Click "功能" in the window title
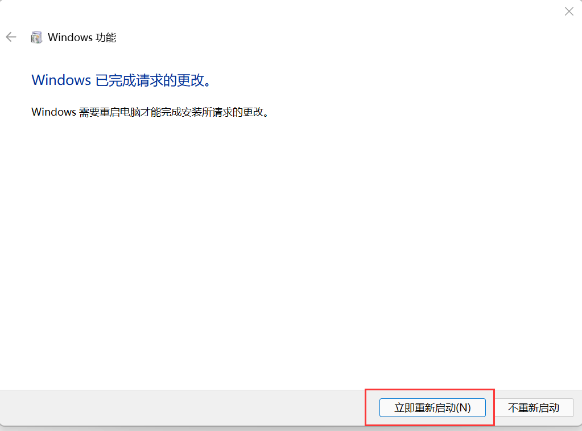This screenshot has height=431, width=582. coord(106,37)
